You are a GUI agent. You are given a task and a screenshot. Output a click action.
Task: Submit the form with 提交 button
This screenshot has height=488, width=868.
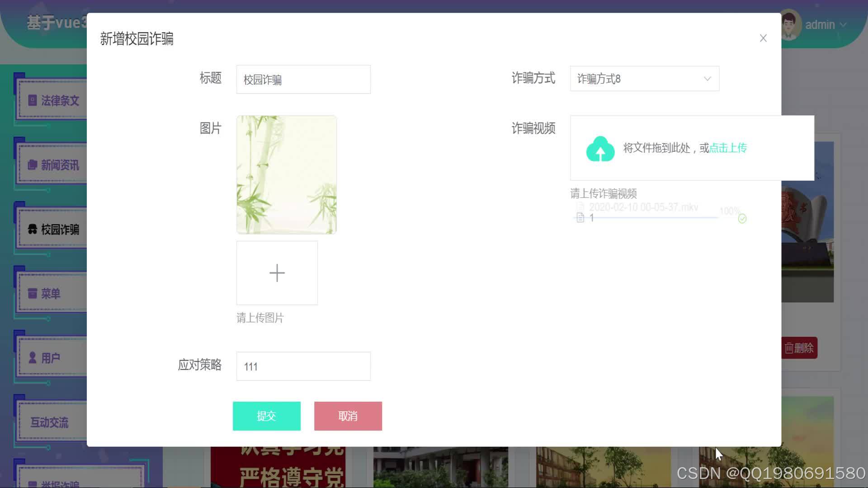(266, 416)
